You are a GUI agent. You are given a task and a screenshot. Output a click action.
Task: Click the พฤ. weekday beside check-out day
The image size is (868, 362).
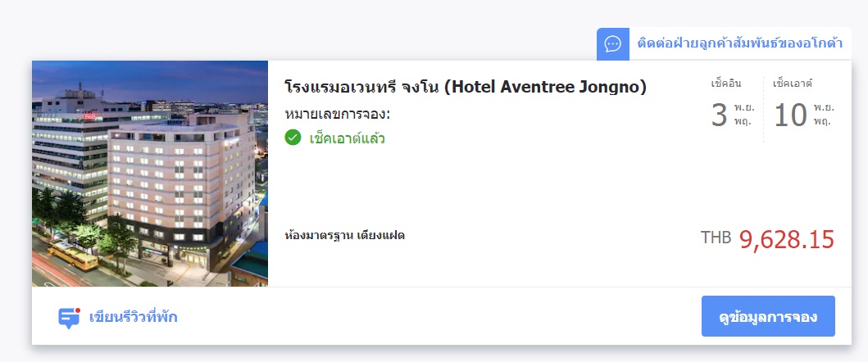click(x=822, y=122)
